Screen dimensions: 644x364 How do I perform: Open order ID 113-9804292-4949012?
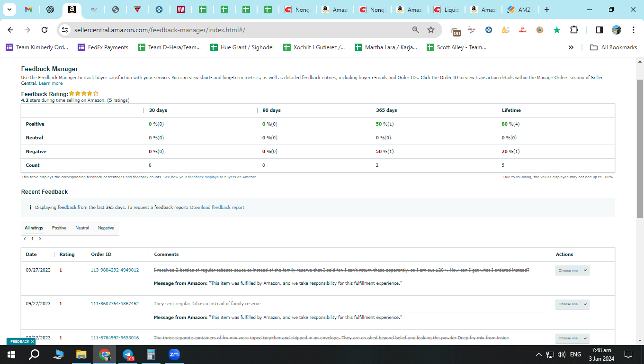[115, 270]
